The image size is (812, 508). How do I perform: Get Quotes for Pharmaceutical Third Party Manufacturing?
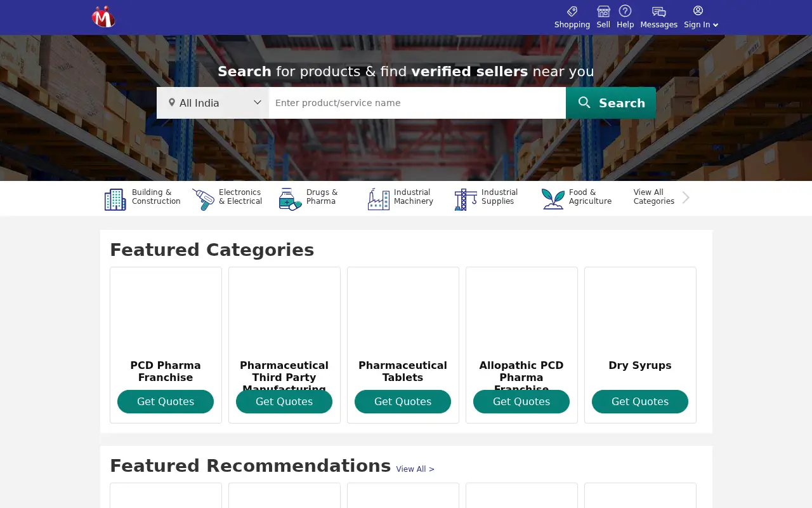pos(284,401)
